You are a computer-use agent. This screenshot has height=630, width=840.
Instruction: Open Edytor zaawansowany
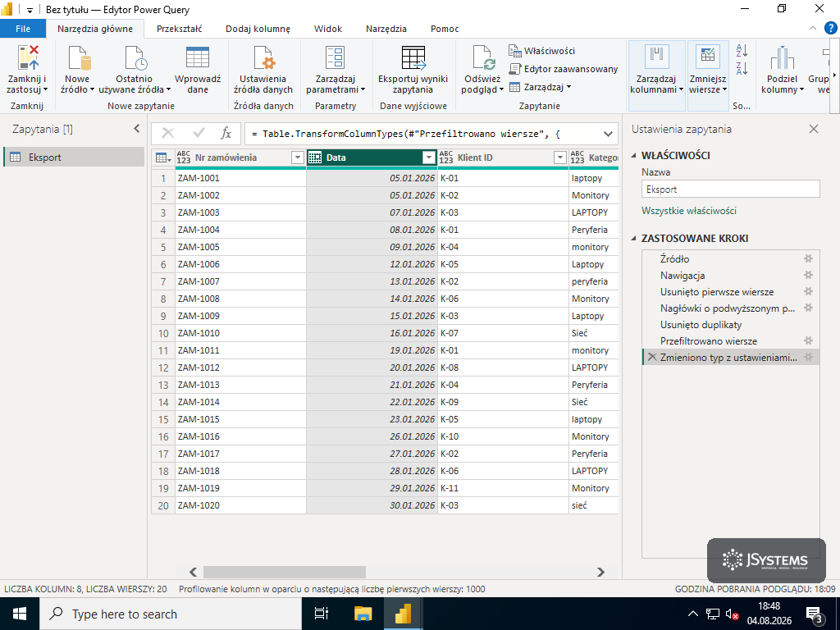coord(563,69)
